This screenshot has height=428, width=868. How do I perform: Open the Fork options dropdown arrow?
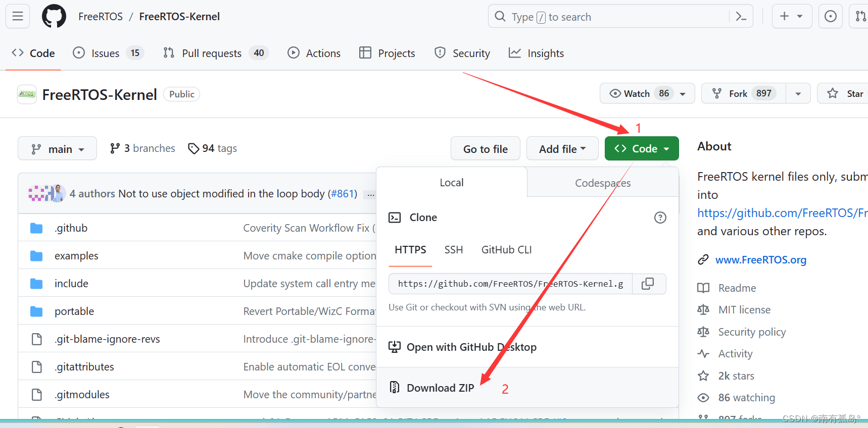coord(798,94)
